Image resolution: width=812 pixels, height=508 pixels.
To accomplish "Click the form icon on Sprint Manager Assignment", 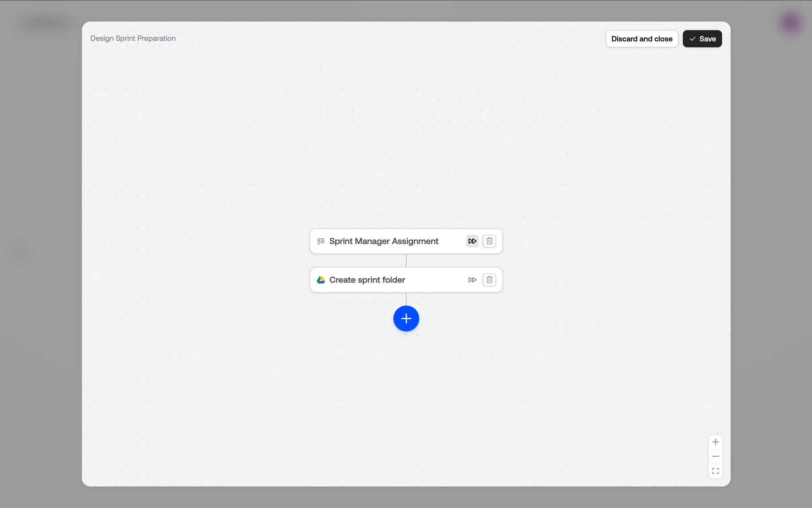I will (321, 241).
